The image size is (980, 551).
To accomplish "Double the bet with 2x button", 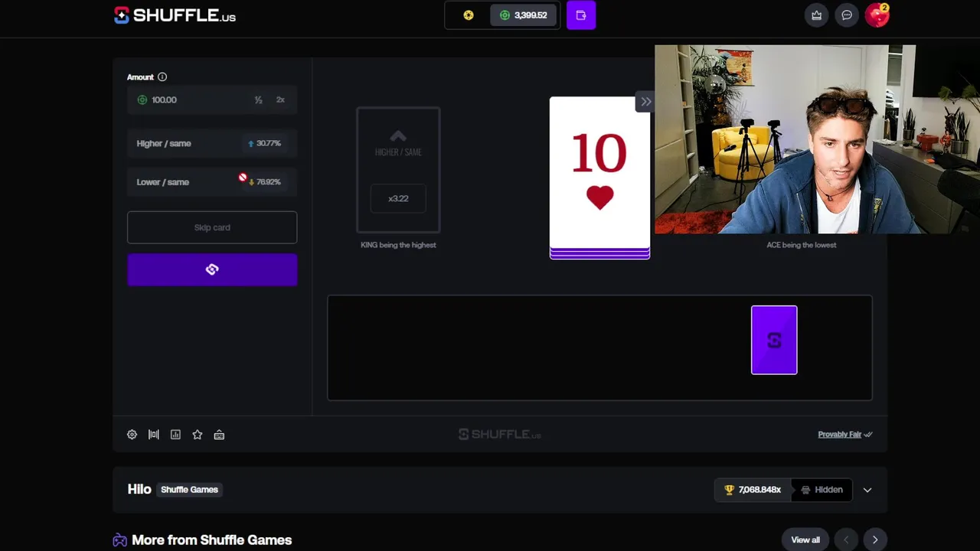I will (280, 100).
